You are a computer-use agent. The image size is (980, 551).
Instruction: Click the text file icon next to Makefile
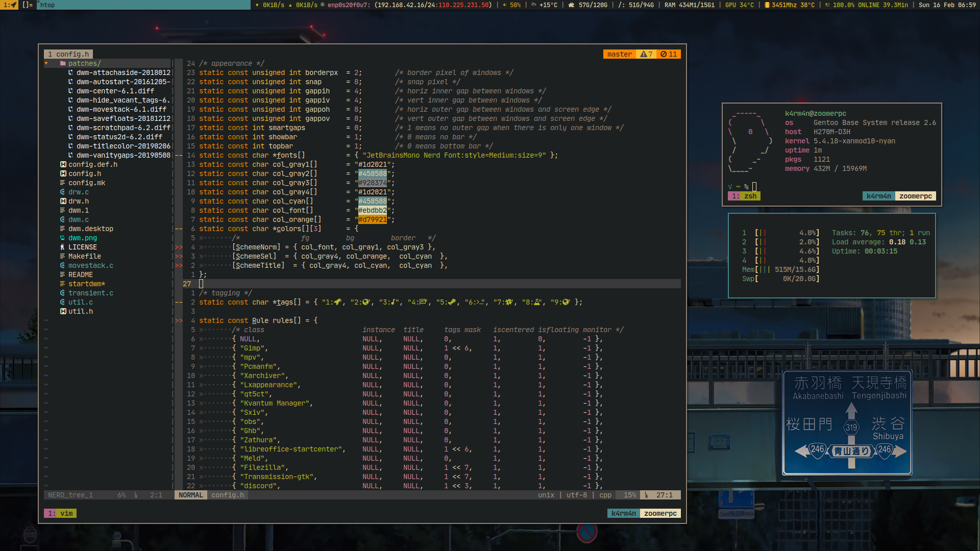(x=62, y=257)
